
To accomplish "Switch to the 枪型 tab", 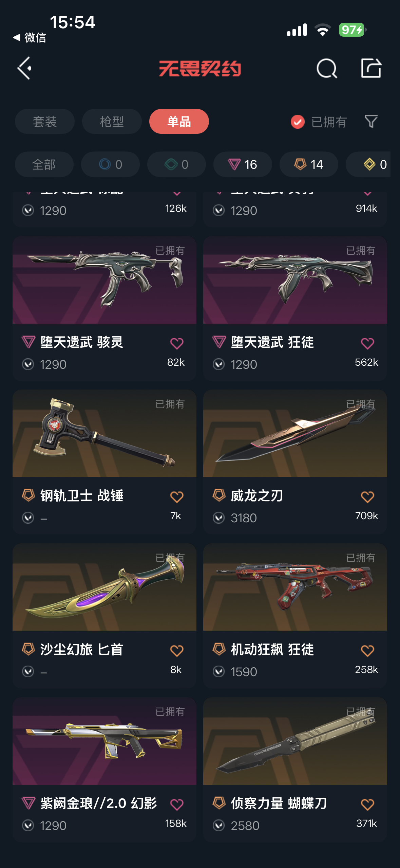I will click(112, 122).
